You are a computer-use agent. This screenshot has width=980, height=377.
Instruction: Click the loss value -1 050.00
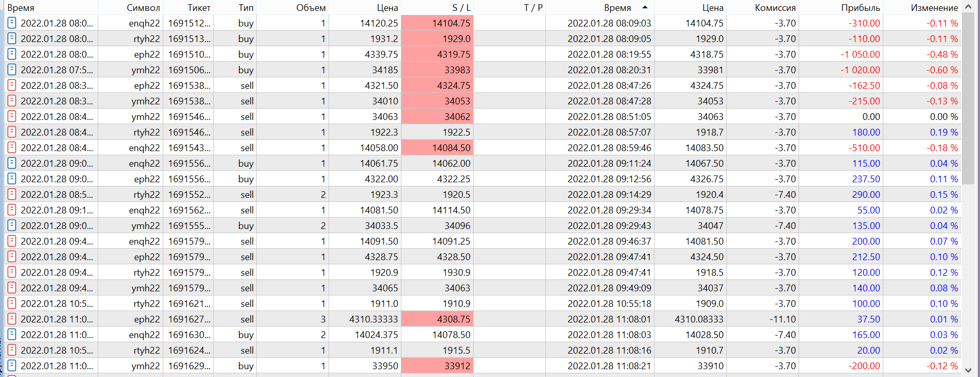[860, 54]
